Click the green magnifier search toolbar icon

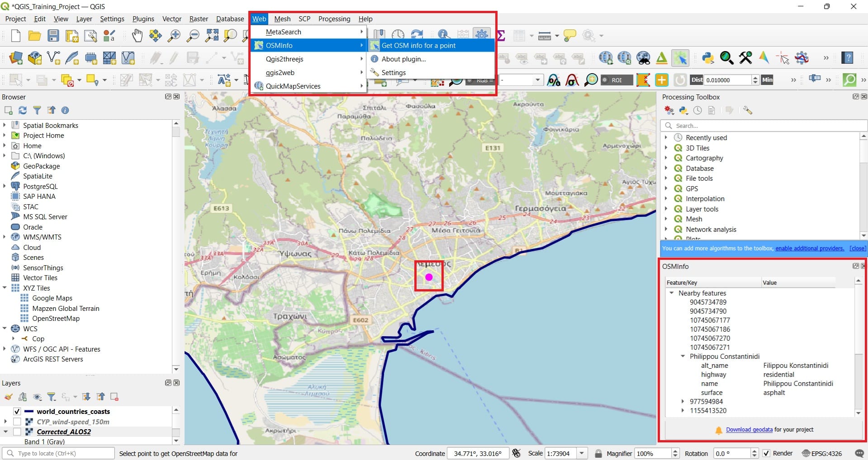point(849,80)
